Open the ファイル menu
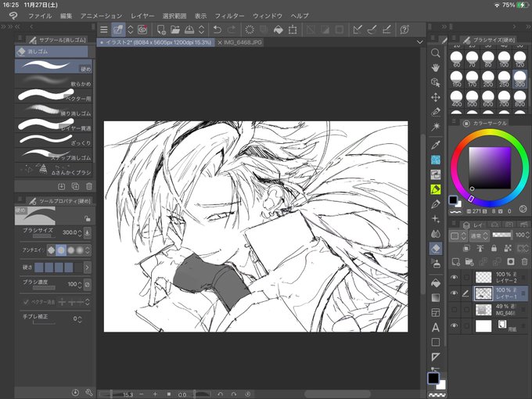 coord(40,16)
